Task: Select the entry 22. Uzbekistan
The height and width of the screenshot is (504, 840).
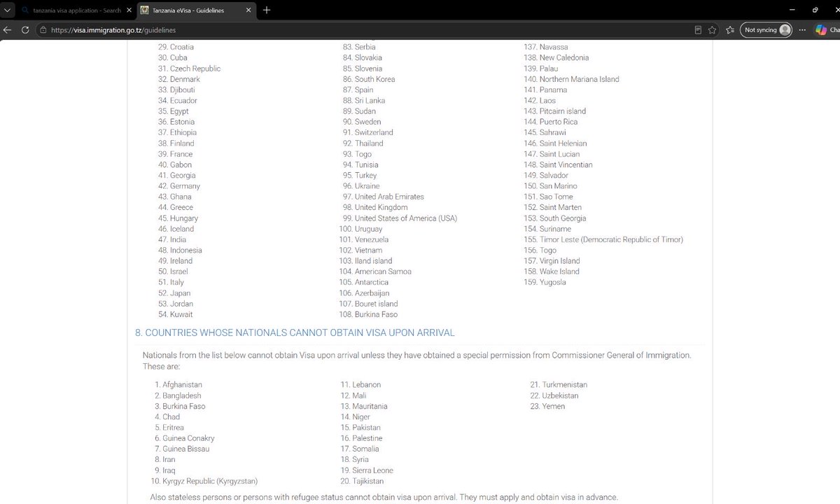Action: [x=554, y=395]
